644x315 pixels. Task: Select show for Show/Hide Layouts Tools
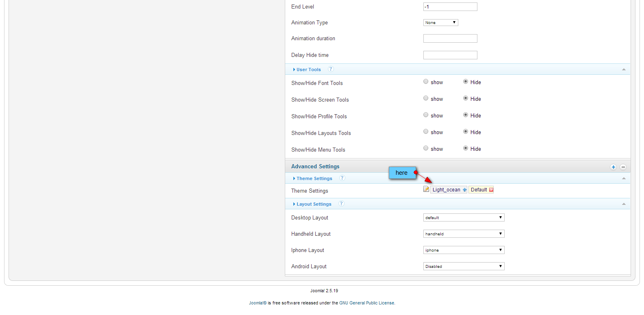[426, 132]
